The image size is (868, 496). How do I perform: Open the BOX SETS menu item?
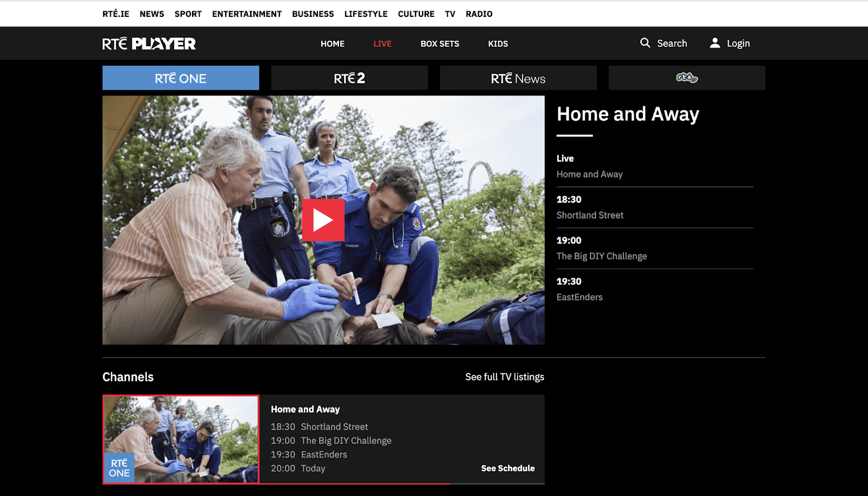click(x=440, y=44)
